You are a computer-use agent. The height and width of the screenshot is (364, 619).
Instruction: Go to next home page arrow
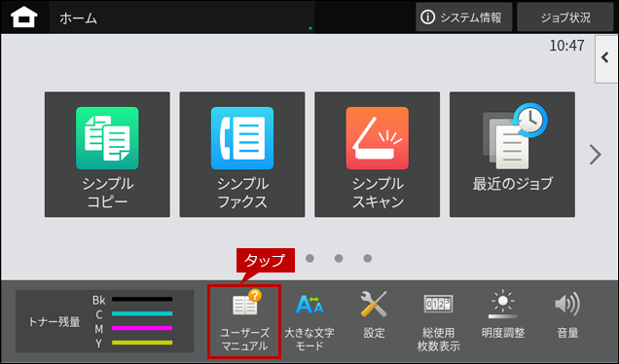596,155
